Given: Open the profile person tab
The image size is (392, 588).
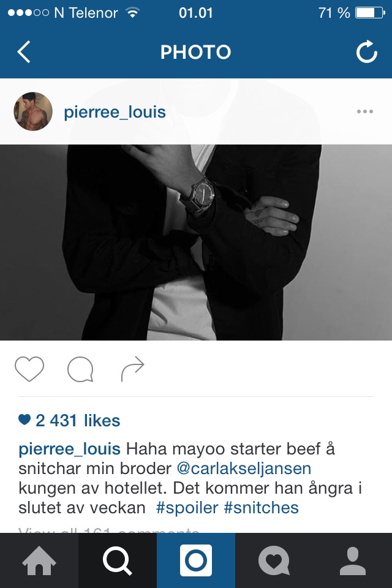Looking at the screenshot, I should pyautogui.click(x=353, y=560).
